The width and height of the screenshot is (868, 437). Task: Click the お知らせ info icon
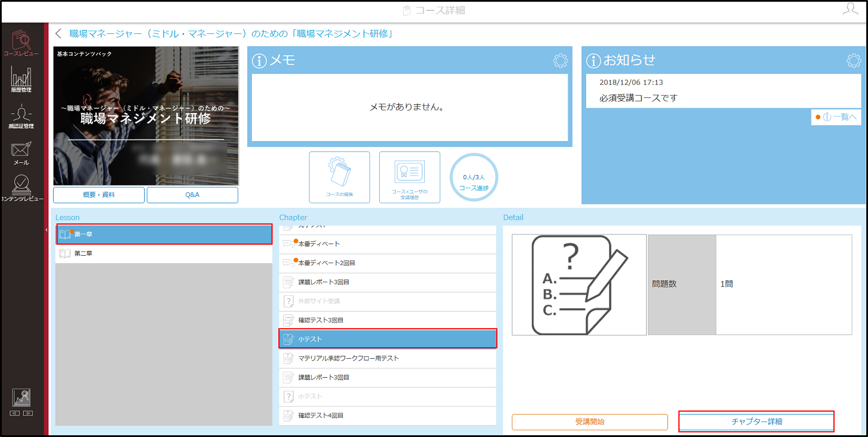(x=594, y=60)
